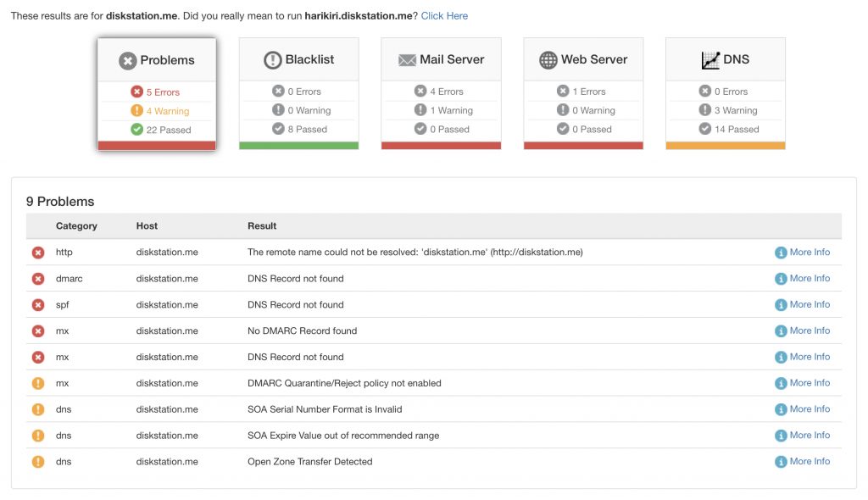Click red error icon in http row

[38, 253]
